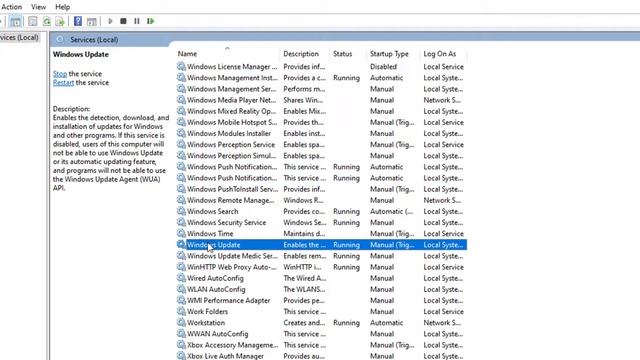This screenshot has width=640, height=360.
Task: Click 'Windows Se...' description of Security Service
Action: coord(305,222)
